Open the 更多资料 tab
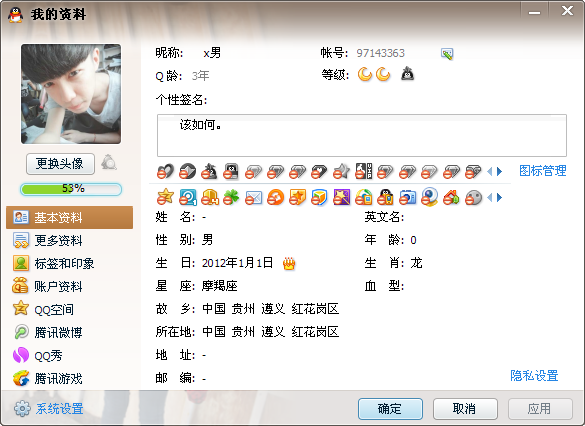The height and width of the screenshot is (426, 585). [69, 241]
